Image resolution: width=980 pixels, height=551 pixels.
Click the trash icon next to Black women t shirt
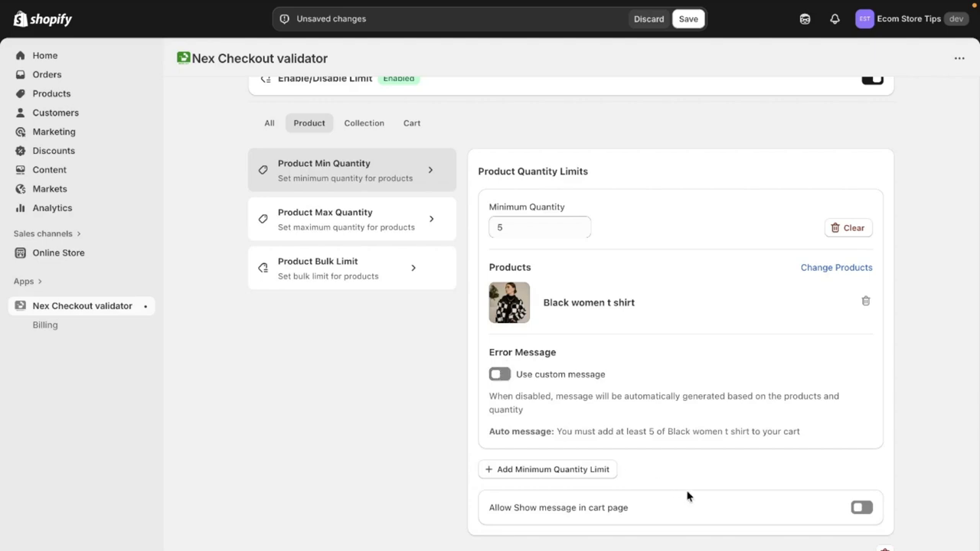(x=866, y=301)
